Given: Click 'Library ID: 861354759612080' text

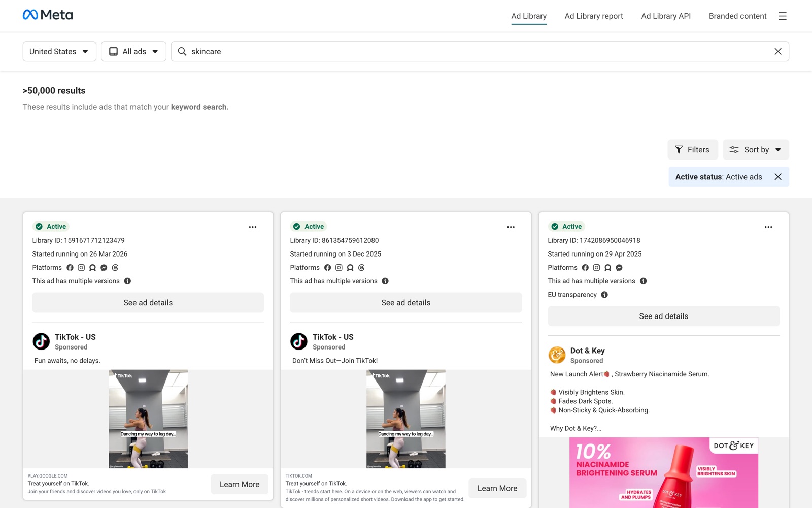Looking at the screenshot, I should (334, 240).
